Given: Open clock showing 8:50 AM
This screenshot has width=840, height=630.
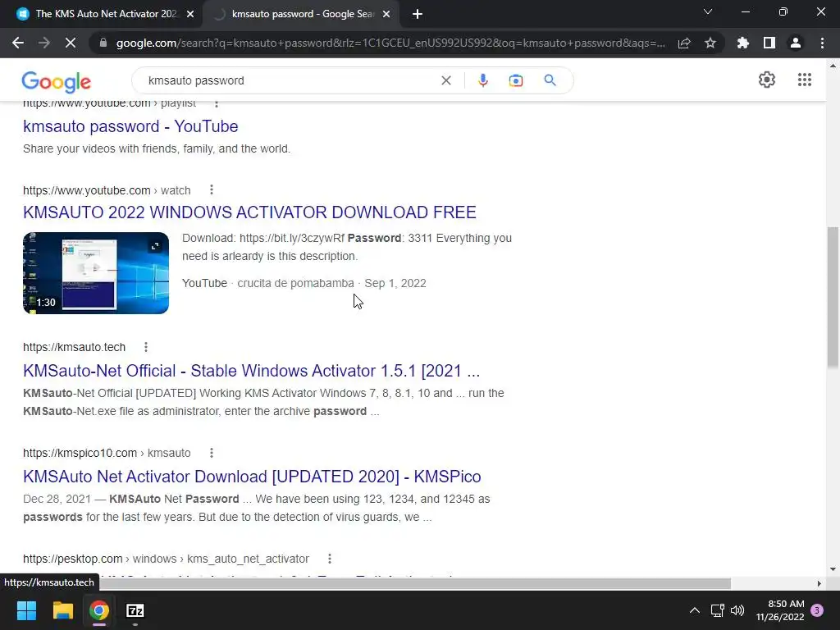Looking at the screenshot, I should pyautogui.click(x=781, y=610).
